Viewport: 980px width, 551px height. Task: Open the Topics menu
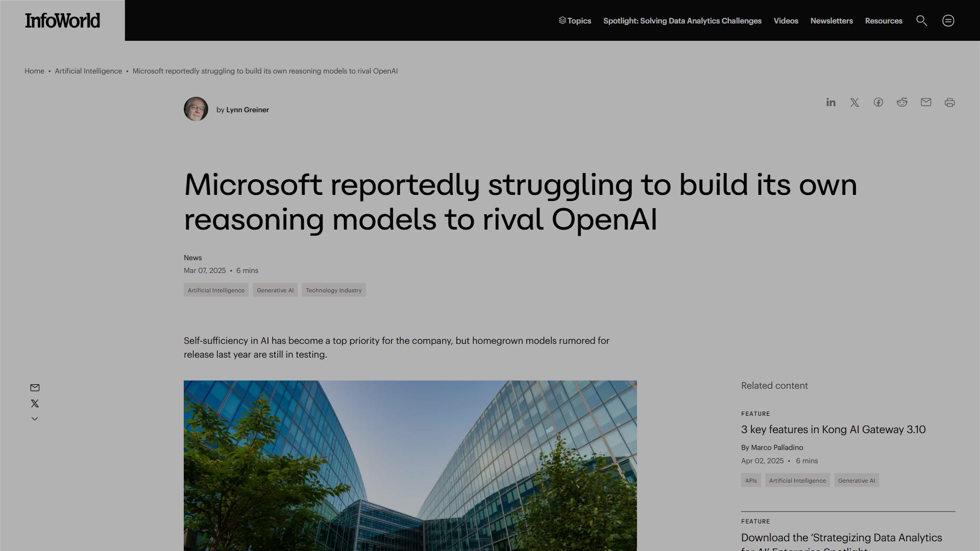575,20
